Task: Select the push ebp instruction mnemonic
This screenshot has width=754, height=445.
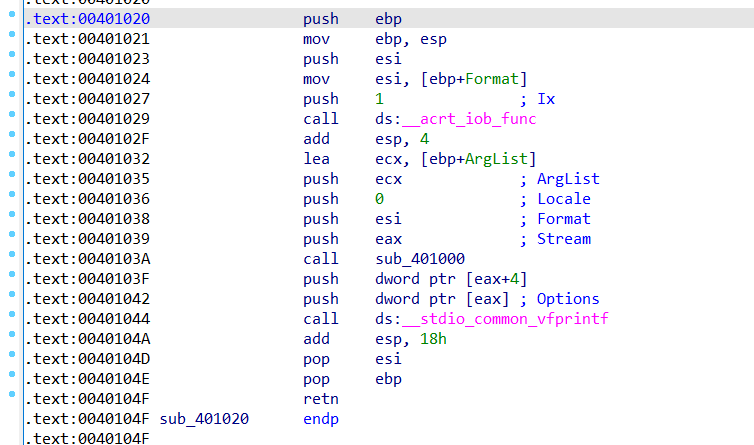Action: [x=320, y=19]
